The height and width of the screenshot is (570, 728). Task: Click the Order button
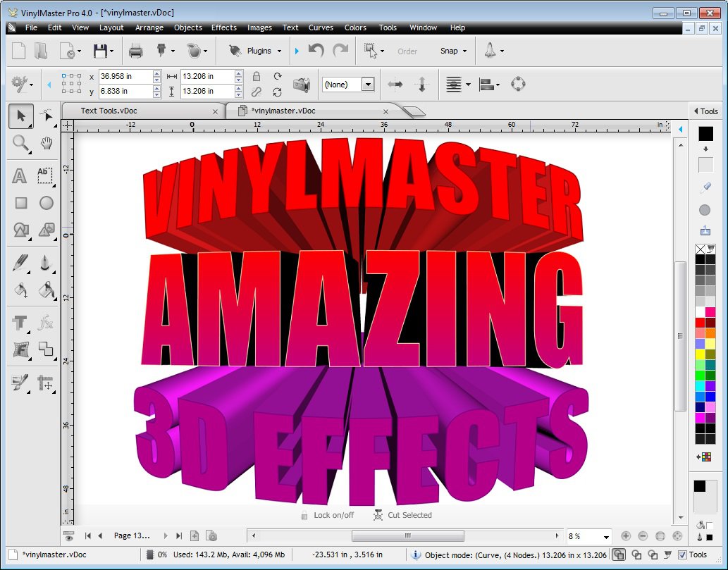pos(407,51)
